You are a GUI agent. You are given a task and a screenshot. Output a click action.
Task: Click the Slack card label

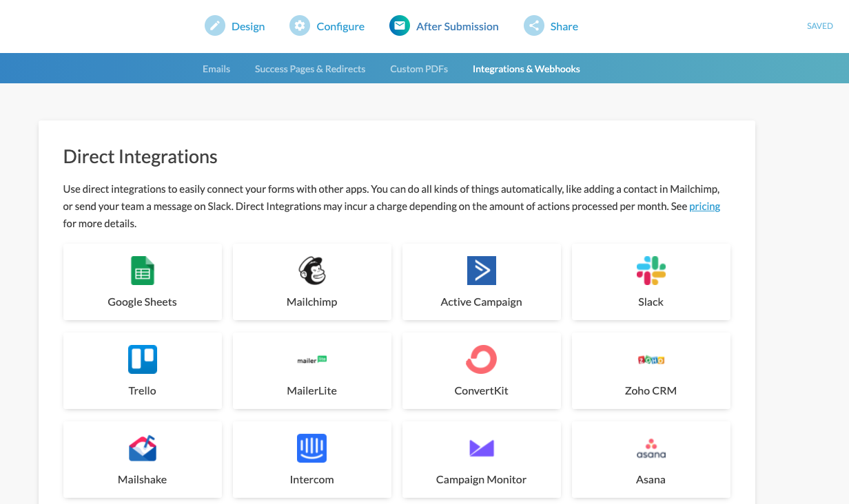651,302
